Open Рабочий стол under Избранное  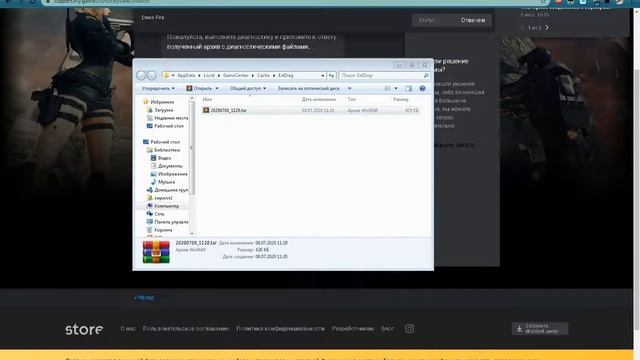(165, 126)
